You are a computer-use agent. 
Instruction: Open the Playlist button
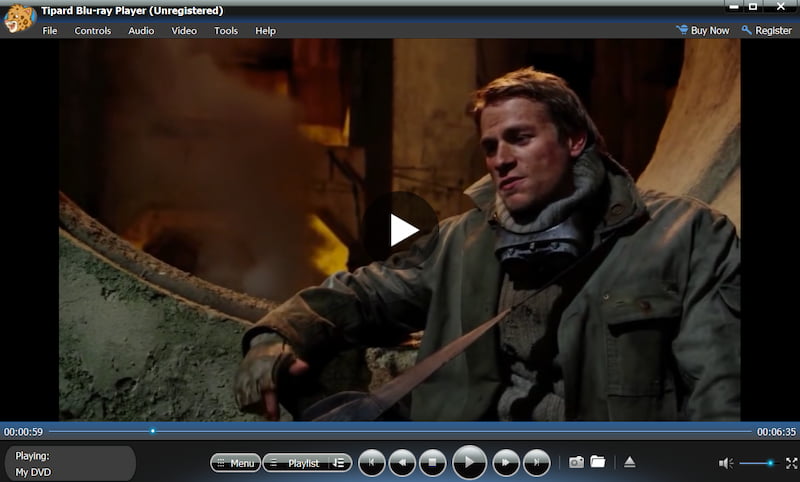click(x=297, y=463)
